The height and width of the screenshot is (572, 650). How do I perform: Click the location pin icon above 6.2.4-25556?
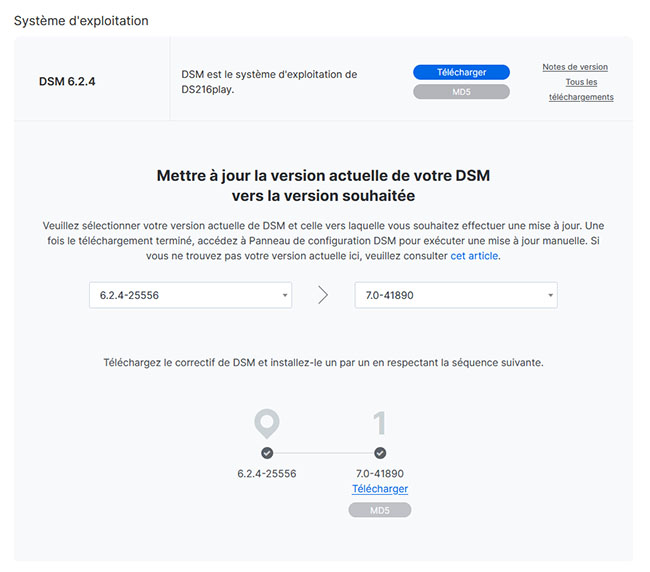[x=266, y=423]
